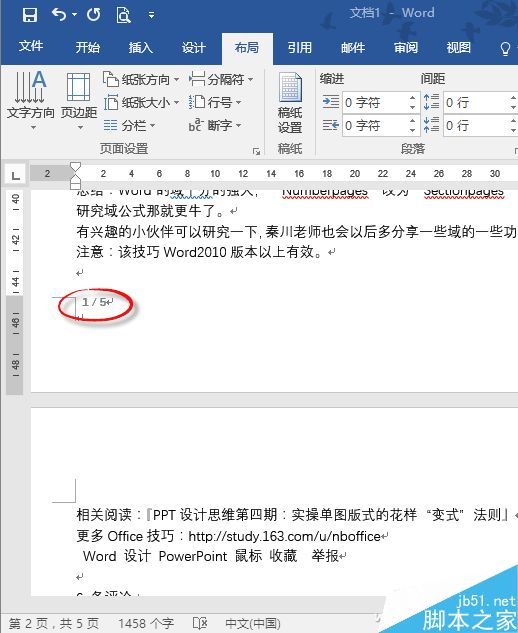Click the status bar '第 2 页，共 5 页'

tap(54, 623)
